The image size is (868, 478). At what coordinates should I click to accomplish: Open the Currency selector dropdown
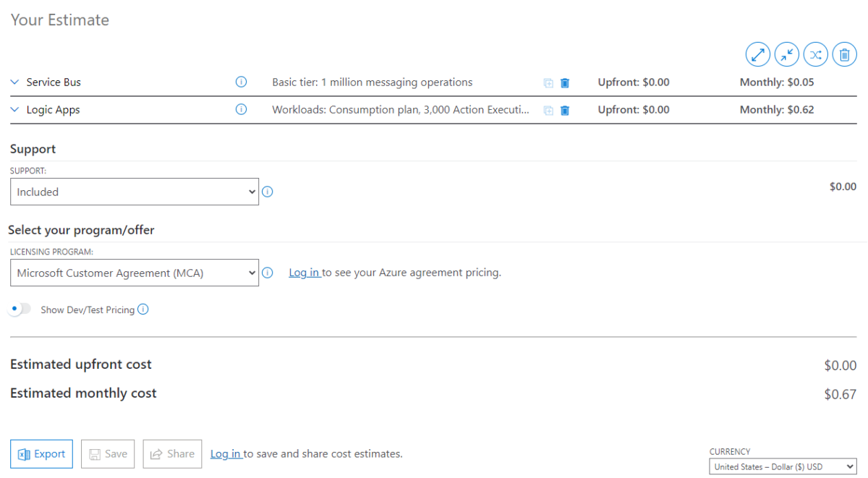[x=783, y=467]
